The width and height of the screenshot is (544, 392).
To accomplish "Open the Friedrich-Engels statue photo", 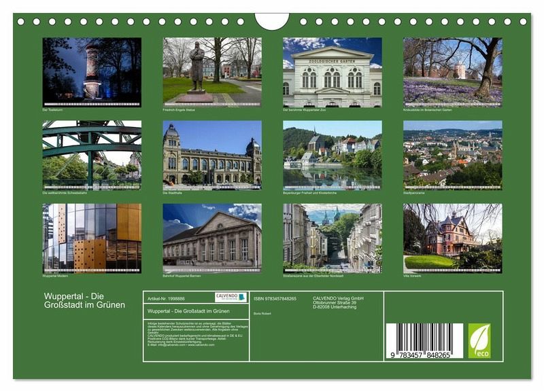I will coord(212,72).
